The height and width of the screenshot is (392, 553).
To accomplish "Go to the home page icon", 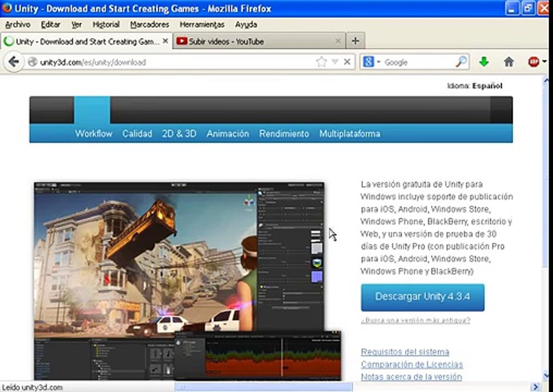I will point(509,62).
